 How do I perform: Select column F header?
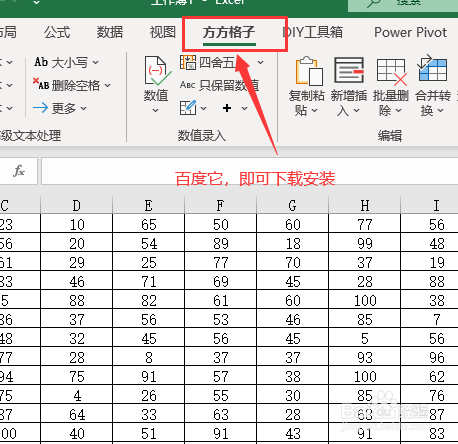(221, 205)
